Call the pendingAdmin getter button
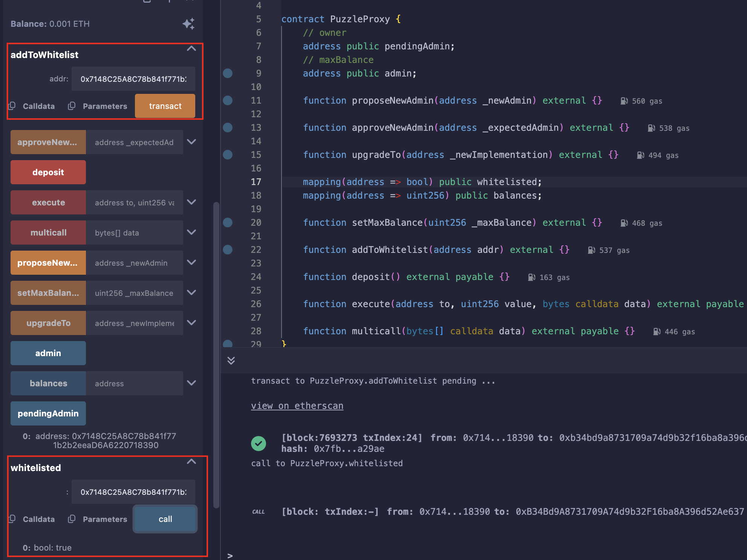 point(48,413)
